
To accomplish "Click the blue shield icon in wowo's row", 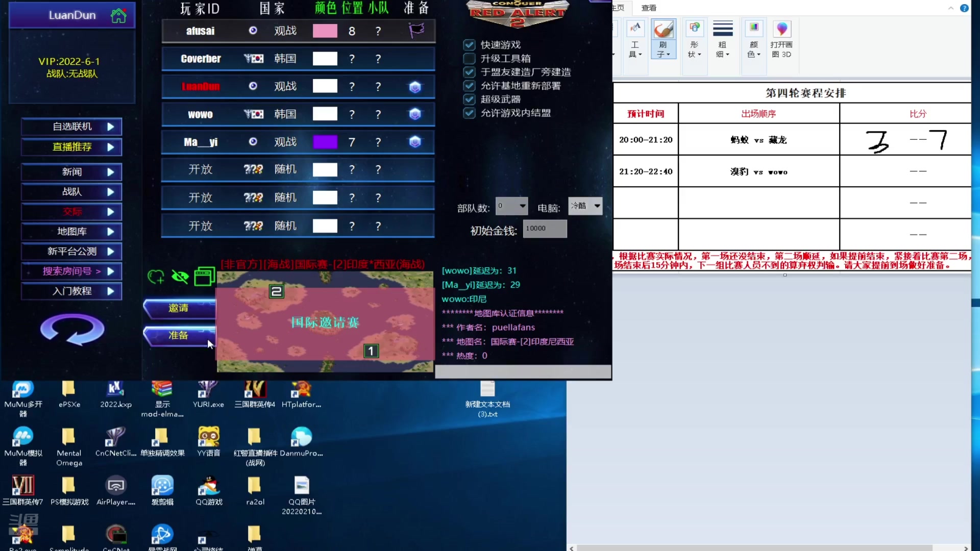I will tap(415, 114).
